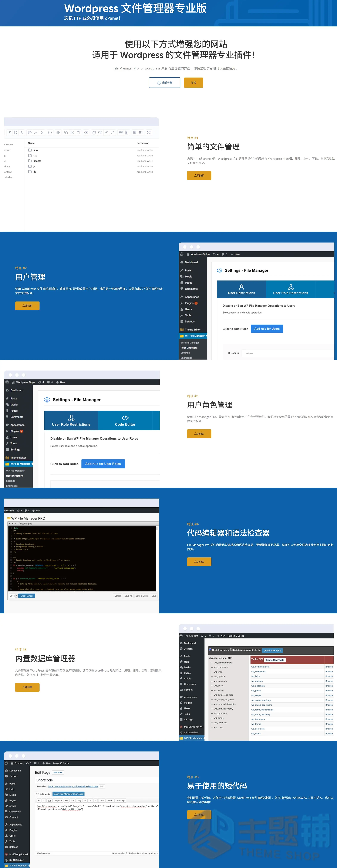Image resolution: width=337 pixels, height=868 pixels.
Task: Click the compress archive icon in file manager toolbar
Action: 127,132
